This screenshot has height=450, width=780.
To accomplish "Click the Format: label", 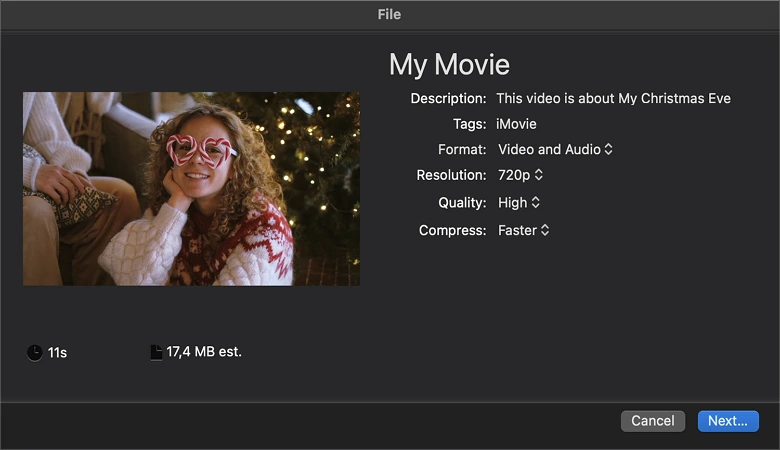I will pos(462,149).
